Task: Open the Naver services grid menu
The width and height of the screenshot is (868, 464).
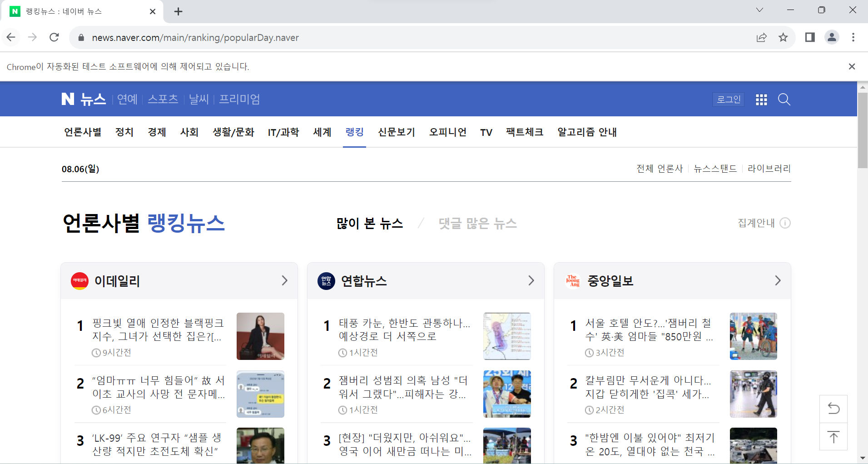Action: (x=761, y=100)
